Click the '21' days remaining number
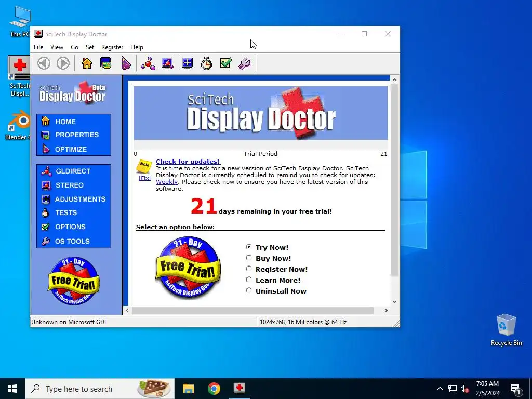The image size is (532, 399). click(x=204, y=206)
